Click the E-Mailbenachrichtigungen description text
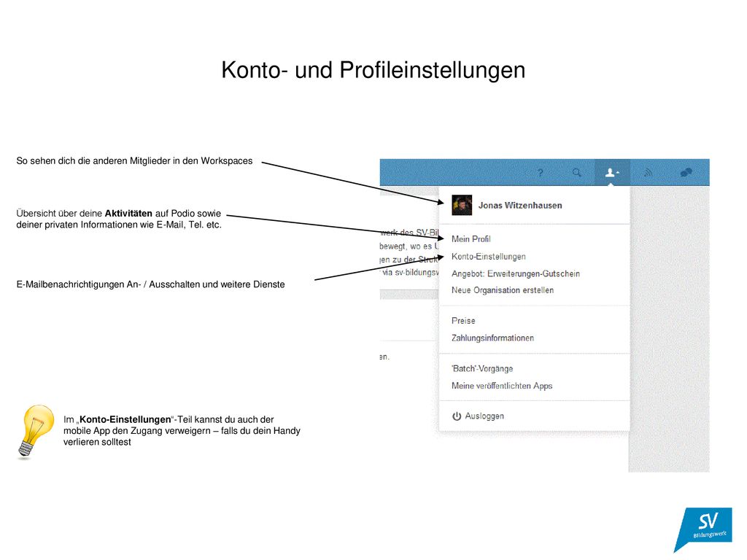Viewport: 747px width, 560px height. [x=150, y=284]
